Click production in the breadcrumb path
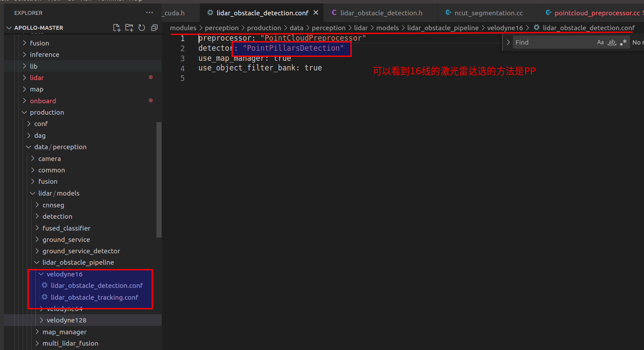 [x=264, y=28]
